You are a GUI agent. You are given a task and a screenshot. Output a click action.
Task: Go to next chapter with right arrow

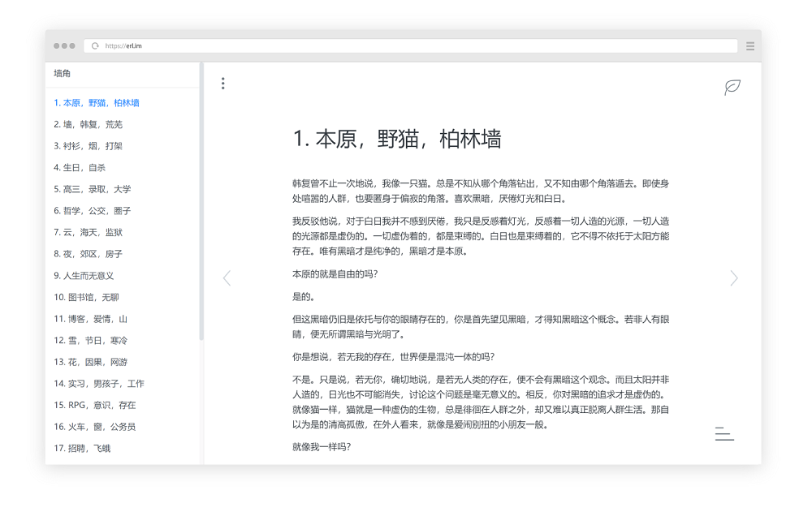734,278
